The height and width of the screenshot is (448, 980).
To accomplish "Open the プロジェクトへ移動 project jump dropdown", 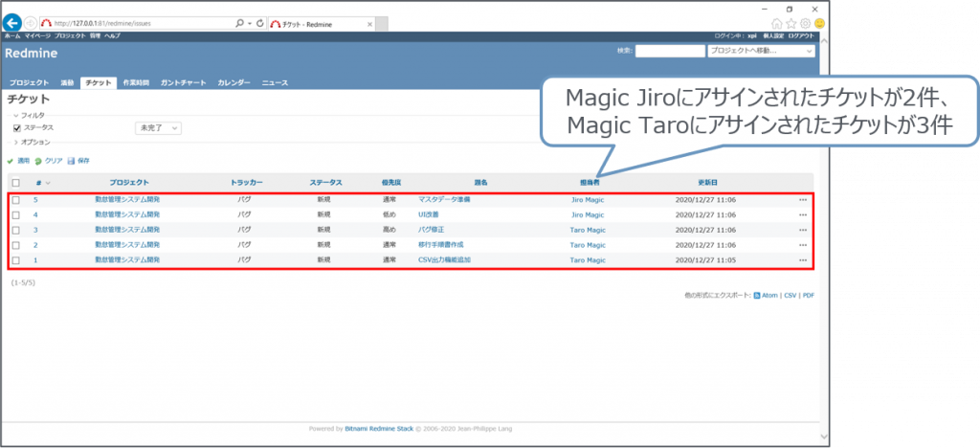I will pyautogui.click(x=761, y=51).
